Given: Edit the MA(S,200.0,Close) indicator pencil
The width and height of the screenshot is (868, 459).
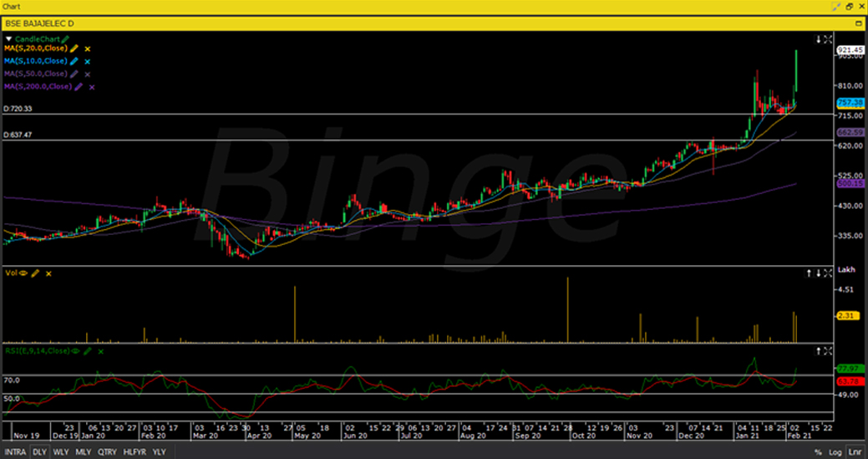Looking at the screenshot, I should 79,87.
